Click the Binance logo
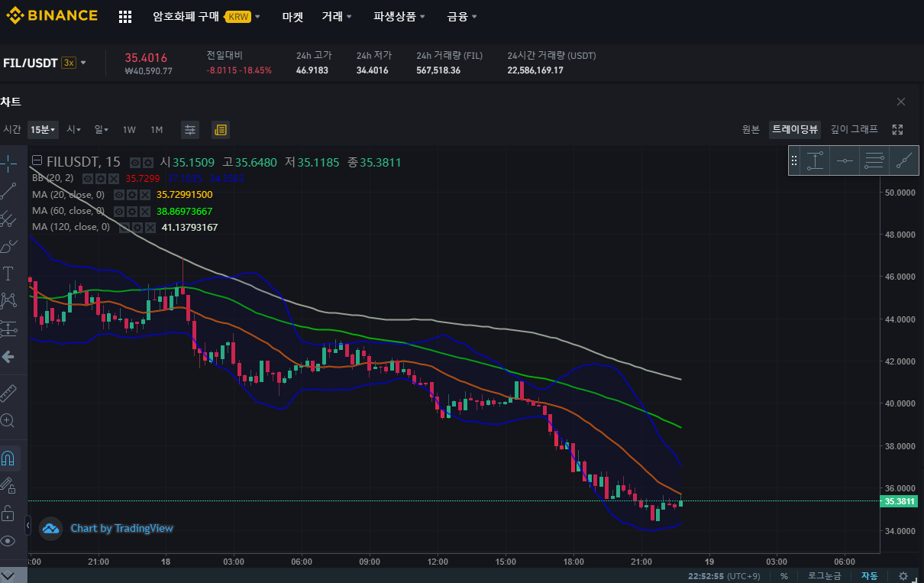 tap(52, 15)
